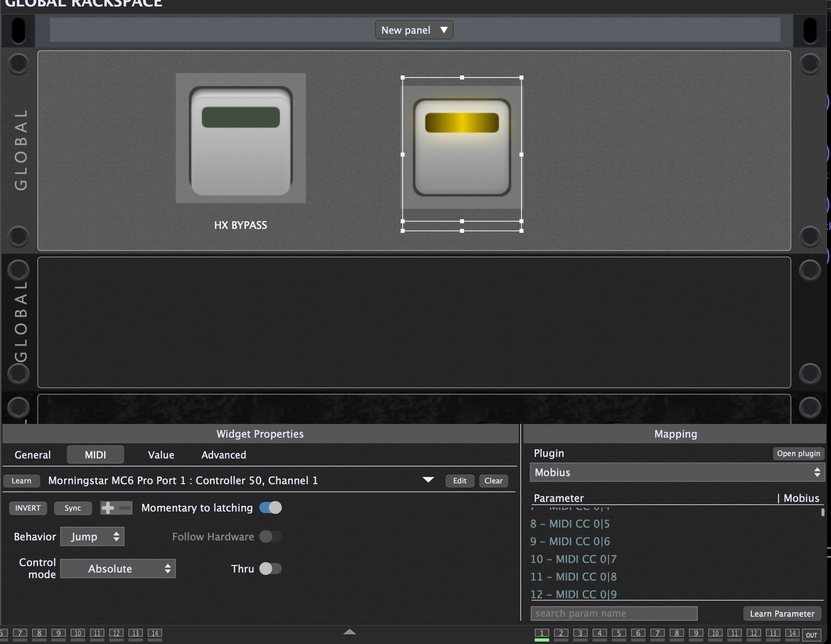Click the lit yellow LED button widget
This screenshot has width=831, height=644.
[x=462, y=147]
